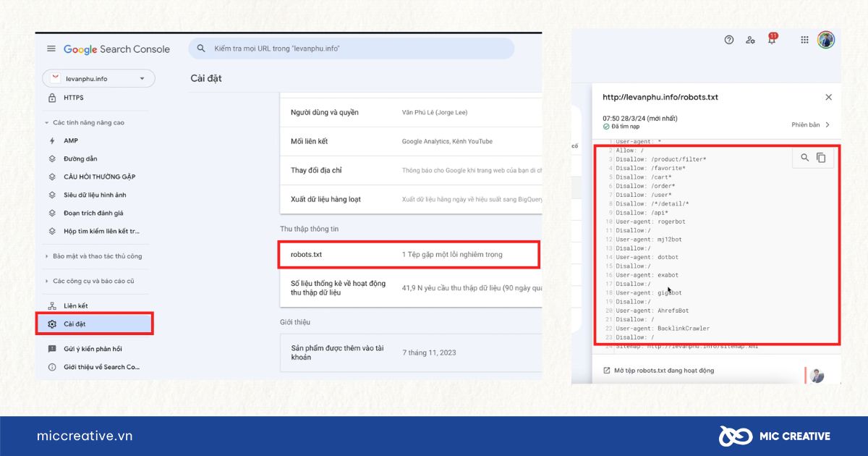Image resolution: width=868 pixels, height=456 pixels.
Task: Click the 'Đã tìm nạp' status text
Action: 625,127
